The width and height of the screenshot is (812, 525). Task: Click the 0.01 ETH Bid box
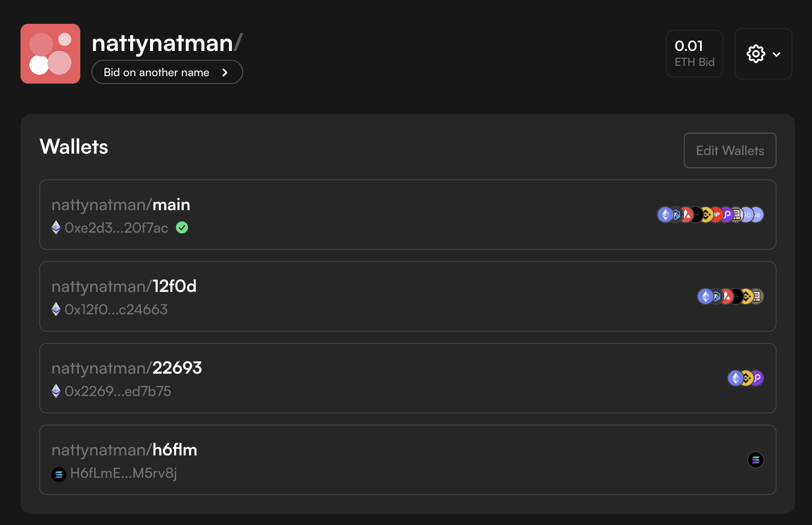[x=694, y=54]
